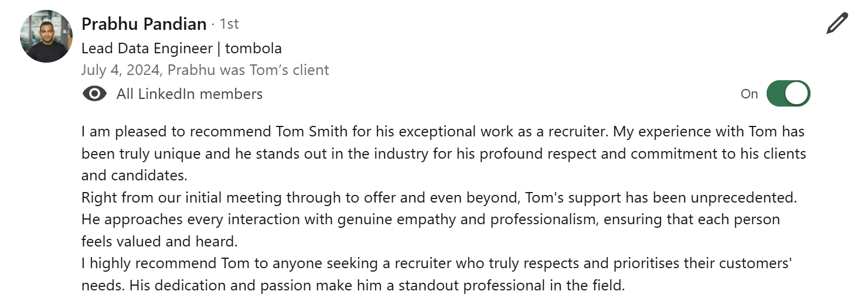Open the Prabhu Pandian name link

[144, 24]
